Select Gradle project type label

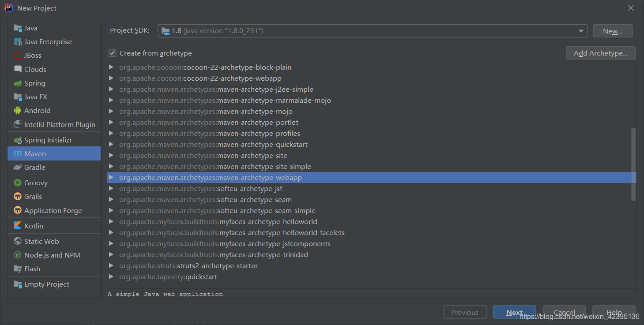pyautogui.click(x=35, y=167)
